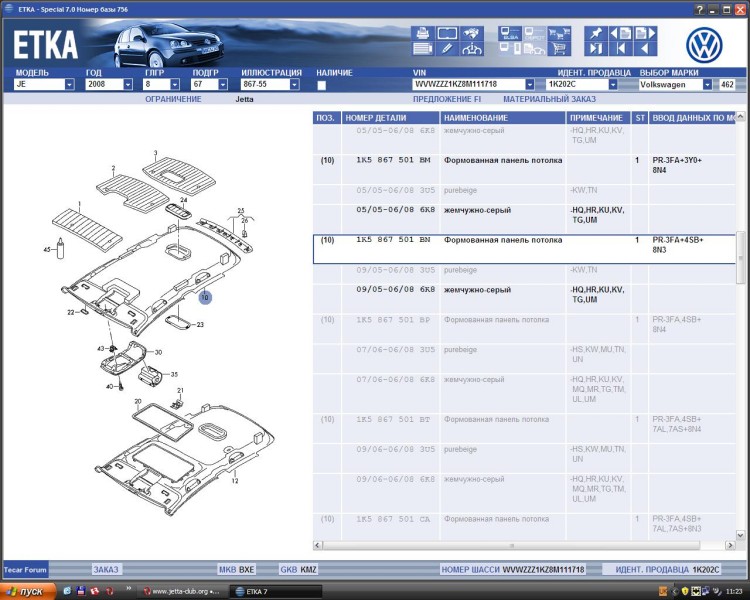Click the list view icon under printer
The height and width of the screenshot is (600, 750).
(x=423, y=49)
